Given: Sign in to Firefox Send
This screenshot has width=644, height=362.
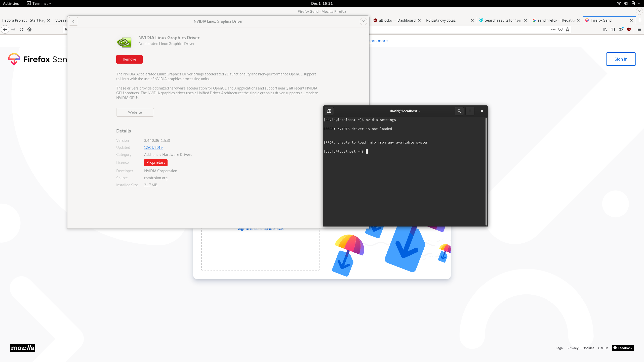Looking at the screenshot, I should 621,59.
